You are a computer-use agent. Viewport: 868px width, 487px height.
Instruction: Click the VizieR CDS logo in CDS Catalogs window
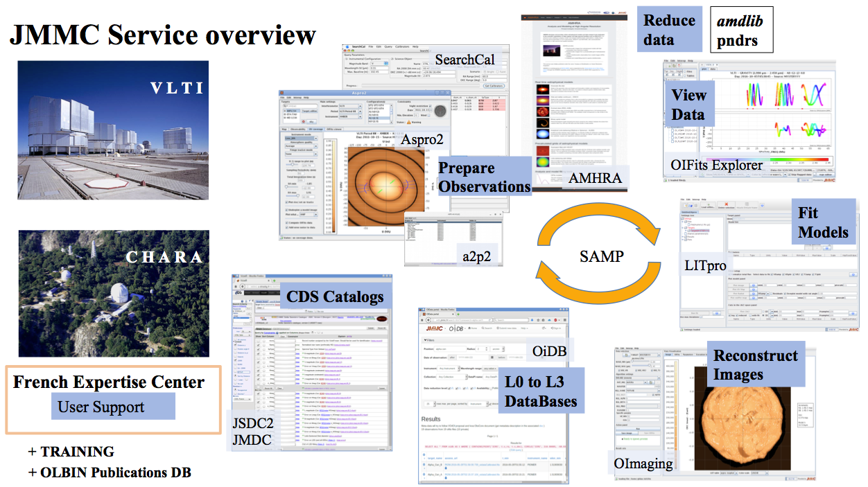point(238,293)
